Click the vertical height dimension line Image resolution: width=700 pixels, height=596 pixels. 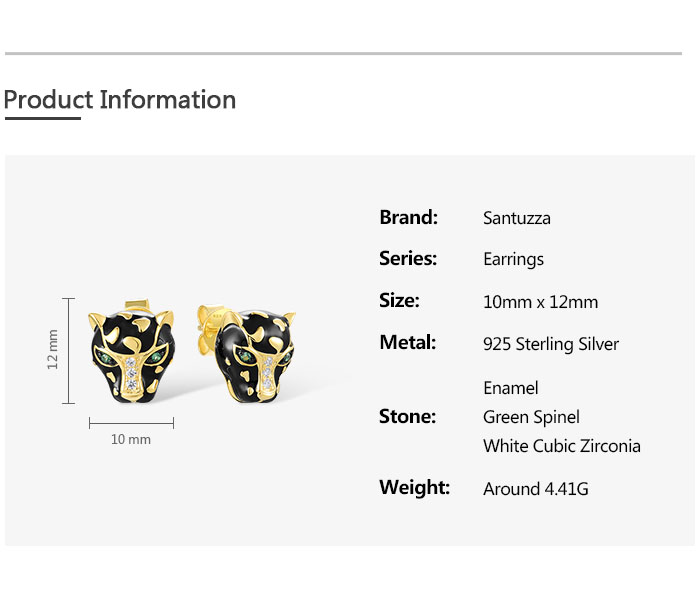pyautogui.click(x=69, y=350)
